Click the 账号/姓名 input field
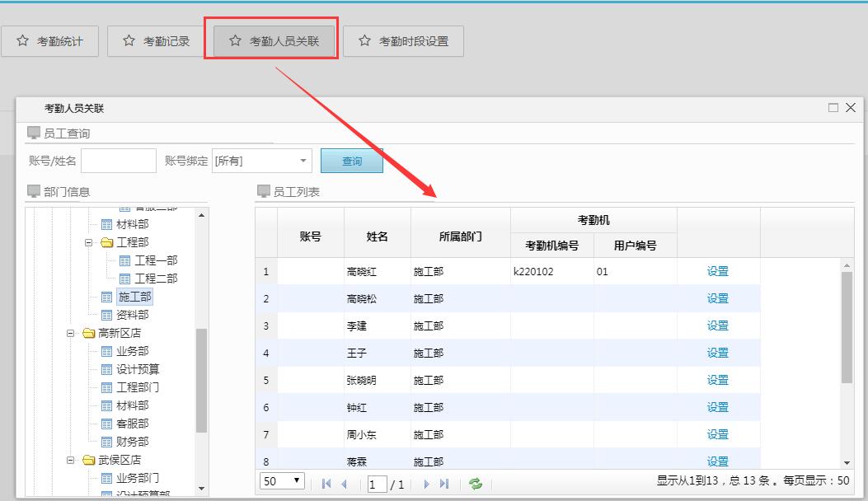The image size is (868, 501). [118, 161]
